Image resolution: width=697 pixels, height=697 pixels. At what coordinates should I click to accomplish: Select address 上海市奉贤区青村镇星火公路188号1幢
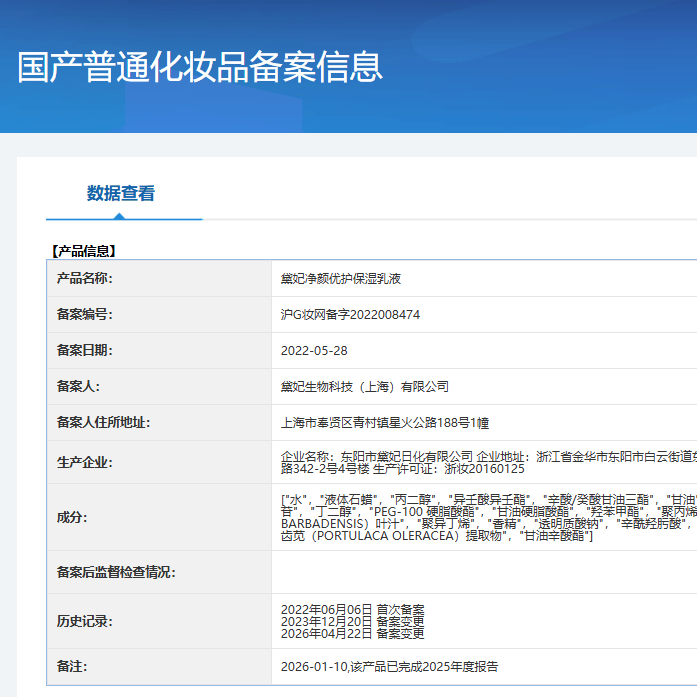point(385,423)
